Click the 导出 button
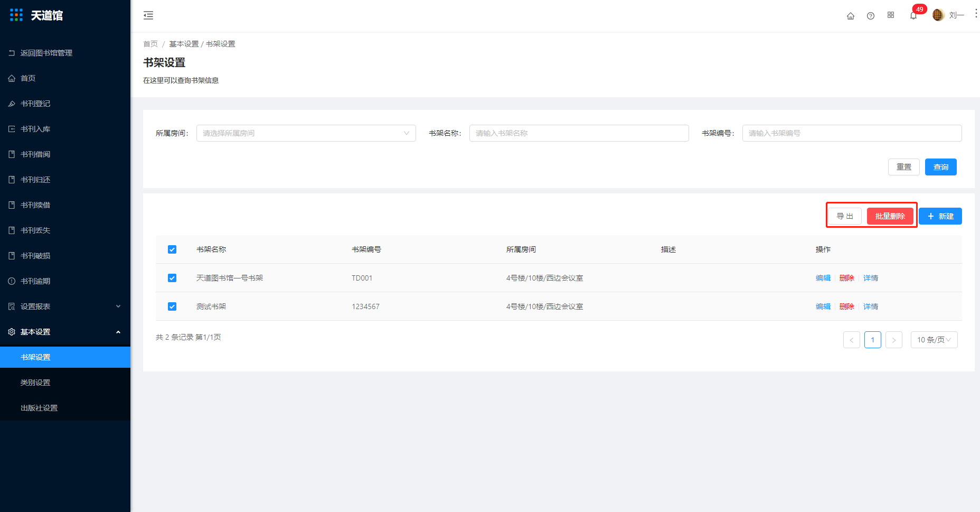 click(x=845, y=216)
